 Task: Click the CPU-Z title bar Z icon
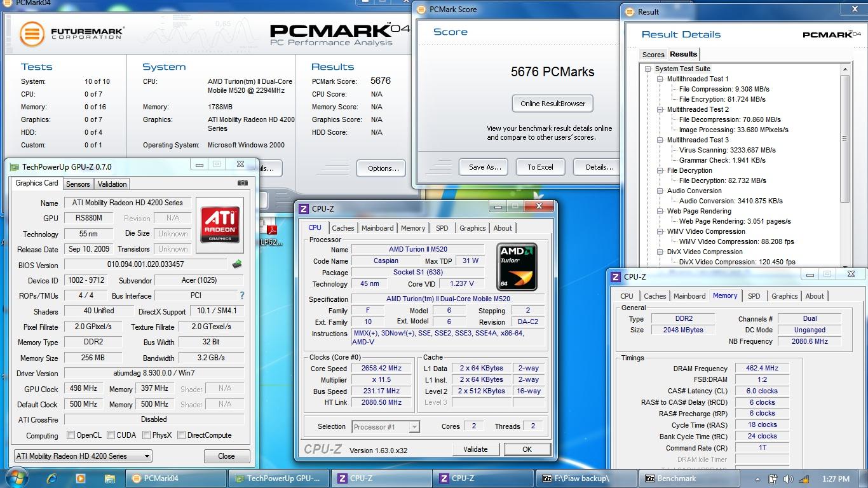click(304, 208)
